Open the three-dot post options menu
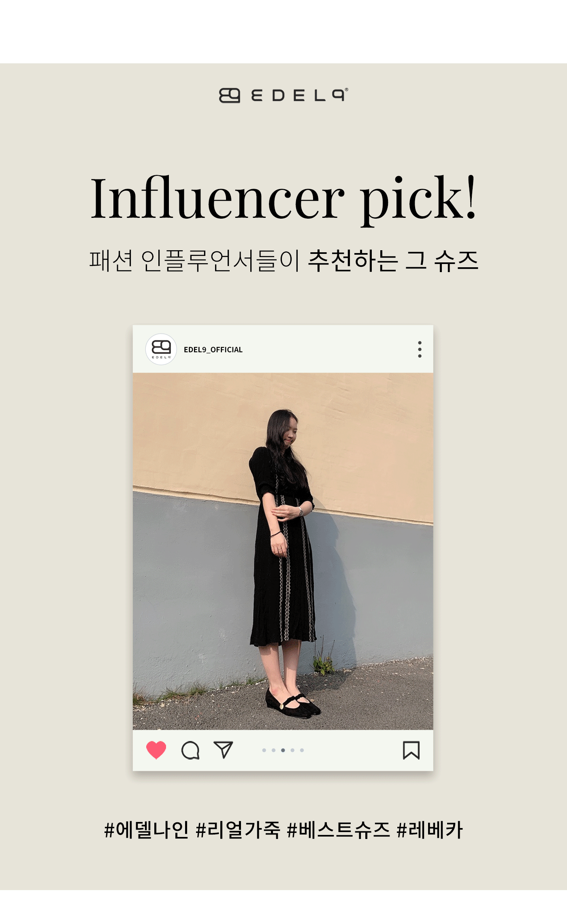 [420, 349]
